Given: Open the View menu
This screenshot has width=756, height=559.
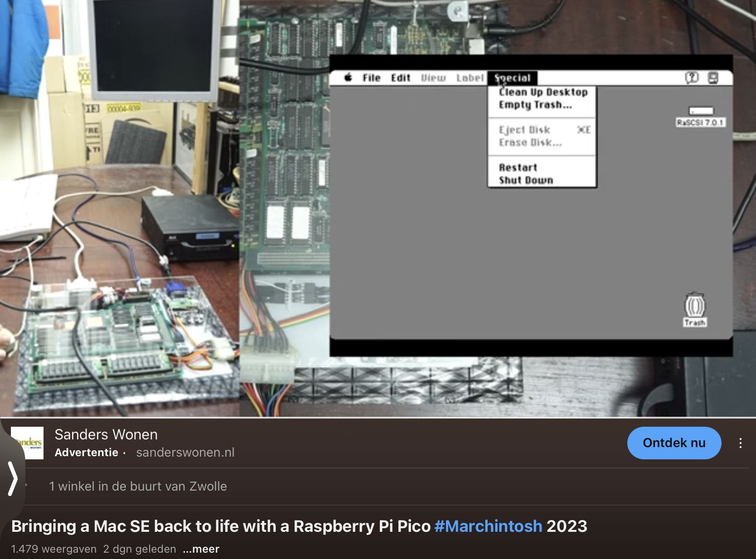Looking at the screenshot, I should click(x=433, y=78).
